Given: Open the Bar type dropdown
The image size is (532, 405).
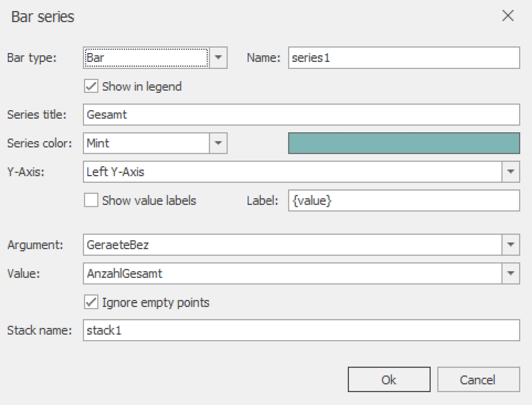Looking at the screenshot, I should pyautogui.click(x=218, y=58).
